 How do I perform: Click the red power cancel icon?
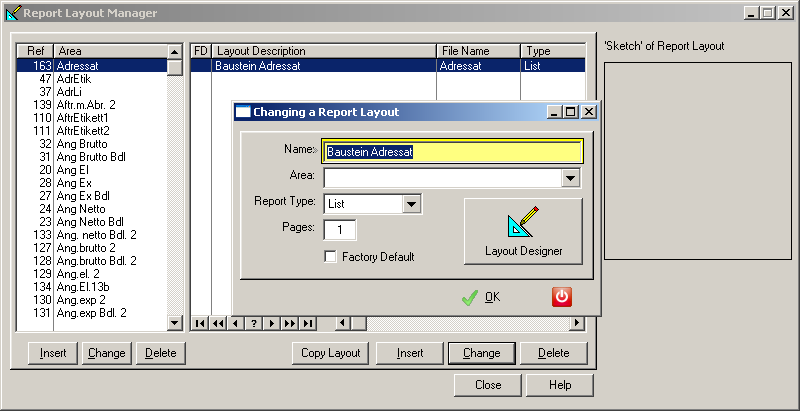coord(562,297)
